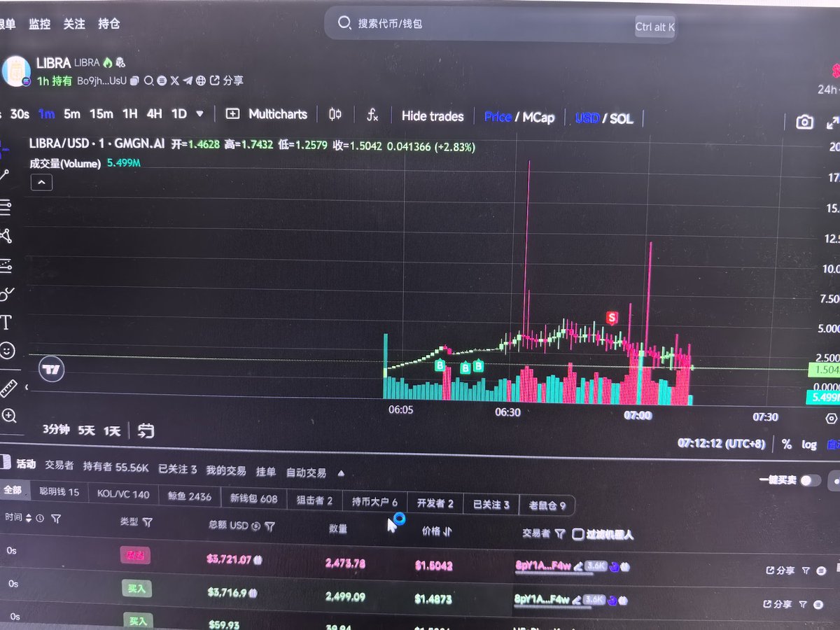Sort the 价格 column
The width and height of the screenshot is (840, 630).
[x=448, y=531]
